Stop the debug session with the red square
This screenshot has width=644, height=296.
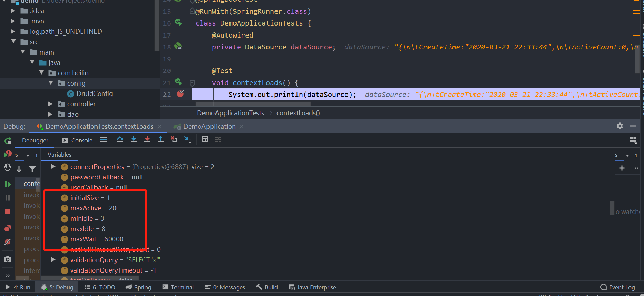(x=8, y=211)
